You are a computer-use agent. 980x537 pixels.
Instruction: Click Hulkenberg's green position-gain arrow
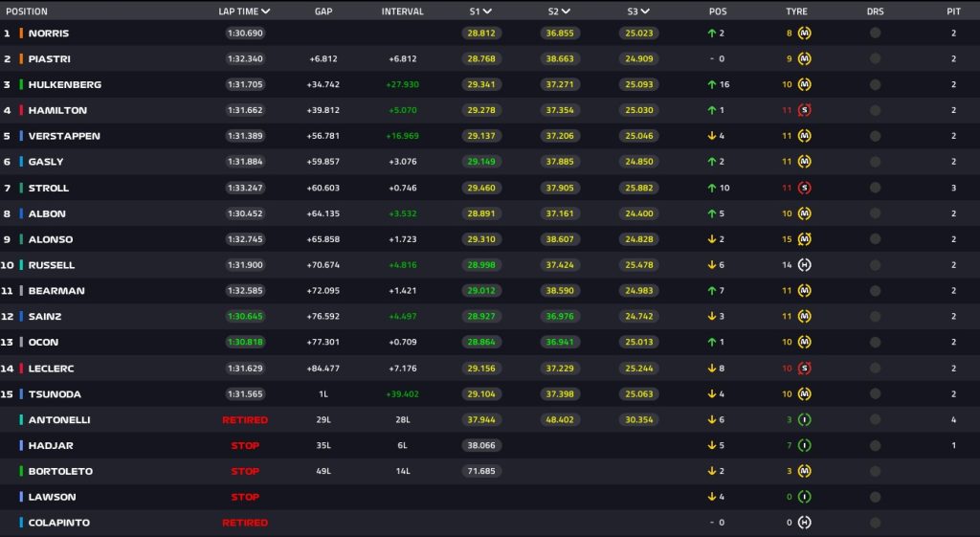pyautogui.click(x=711, y=84)
